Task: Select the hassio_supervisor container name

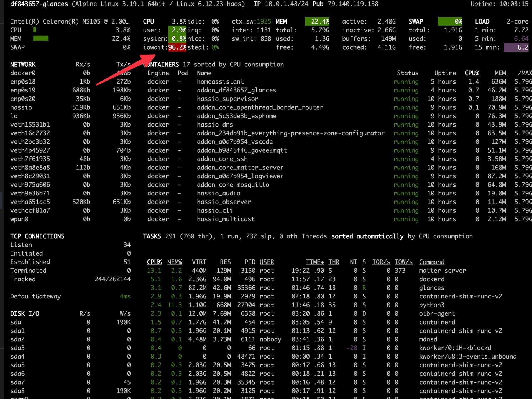Action: click(227, 99)
